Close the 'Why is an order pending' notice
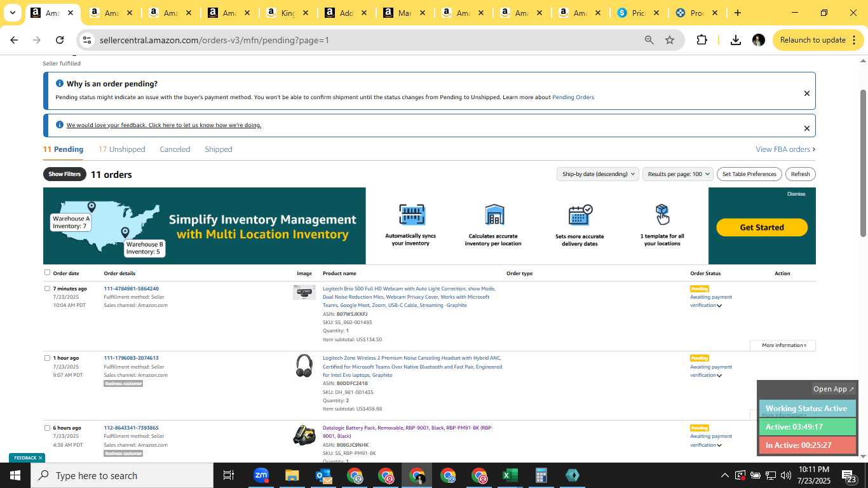The image size is (868, 488). pyautogui.click(x=807, y=93)
